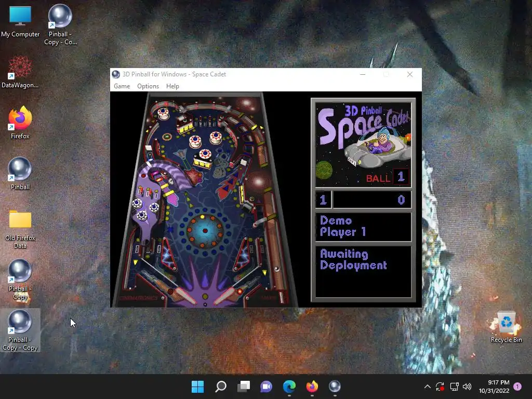This screenshot has height=399, width=532.
Task: Switch to Firefox on the taskbar
Action: point(312,387)
